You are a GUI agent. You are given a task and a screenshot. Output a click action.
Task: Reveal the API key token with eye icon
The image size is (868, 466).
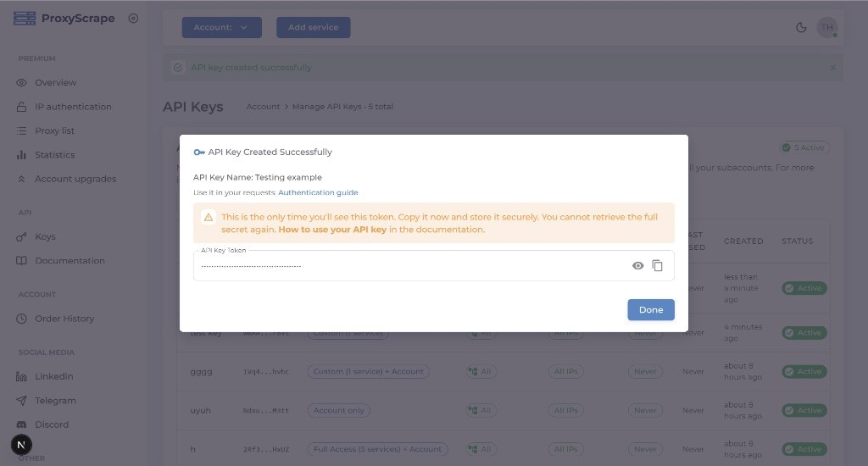[637, 266]
